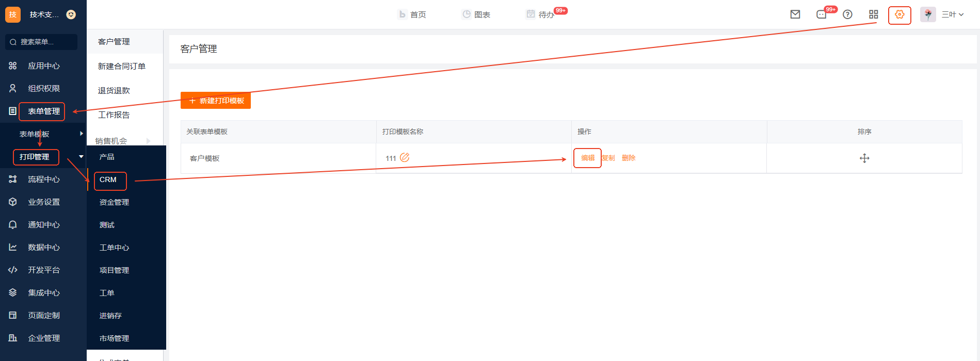Open the 待办 tab
The image size is (980, 361).
[x=540, y=14]
